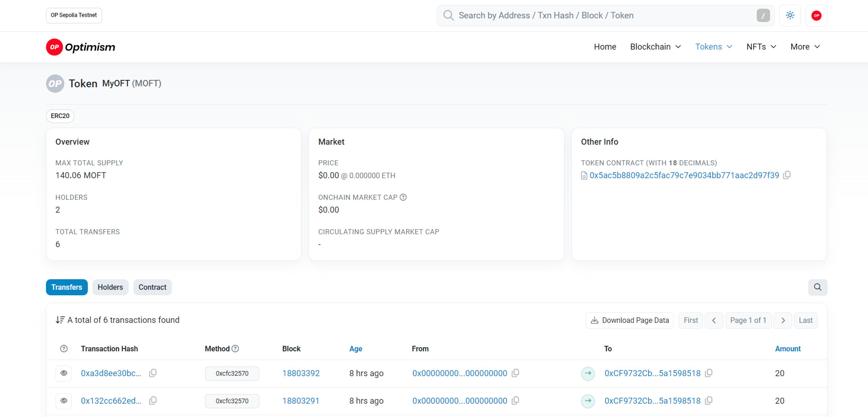Open transaction 0xa3d8ee30bc link
The width and height of the screenshot is (868, 417).
click(111, 373)
